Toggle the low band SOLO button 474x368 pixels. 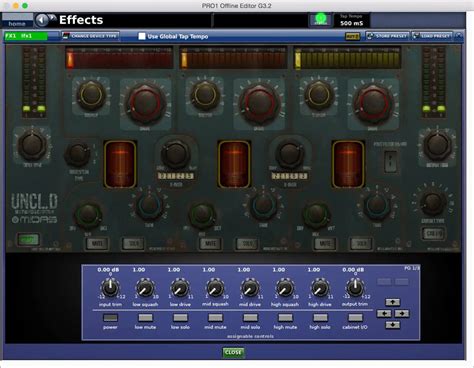pyautogui.click(x=133, y=244)
